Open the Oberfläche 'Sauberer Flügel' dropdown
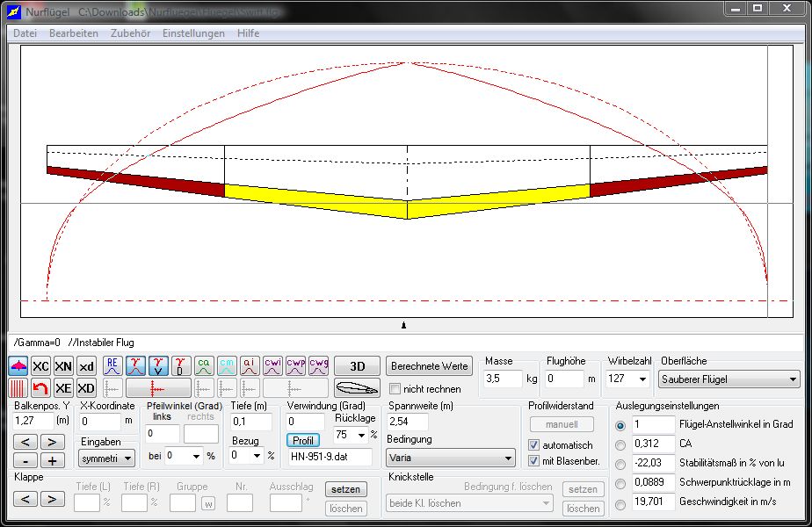 pos(729,379)
